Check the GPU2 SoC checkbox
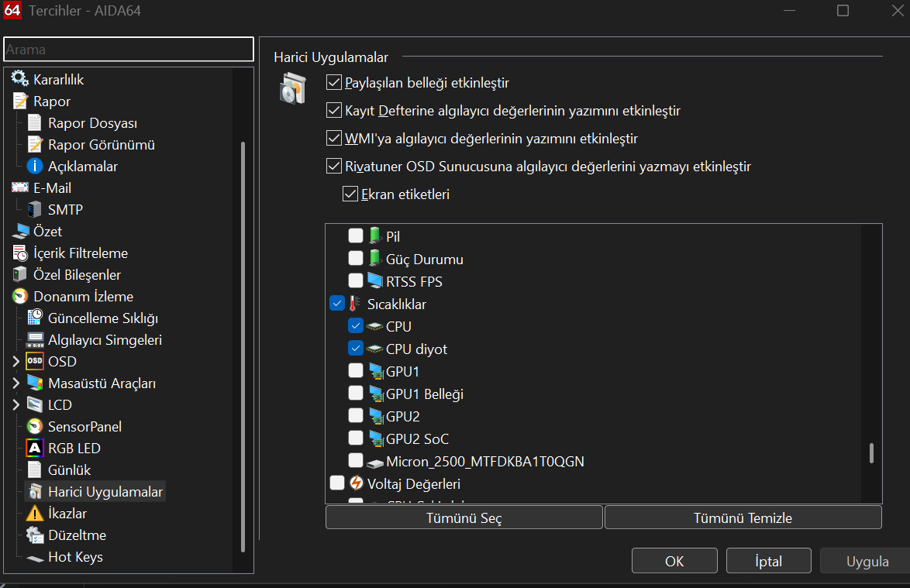Image resolution: width=910 pixels, height=588 pixels. pyautogui.click(x=356, y=438)
